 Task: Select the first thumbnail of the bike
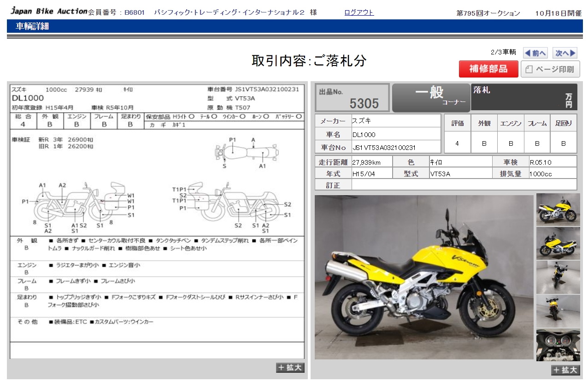[x=558, y=209]
